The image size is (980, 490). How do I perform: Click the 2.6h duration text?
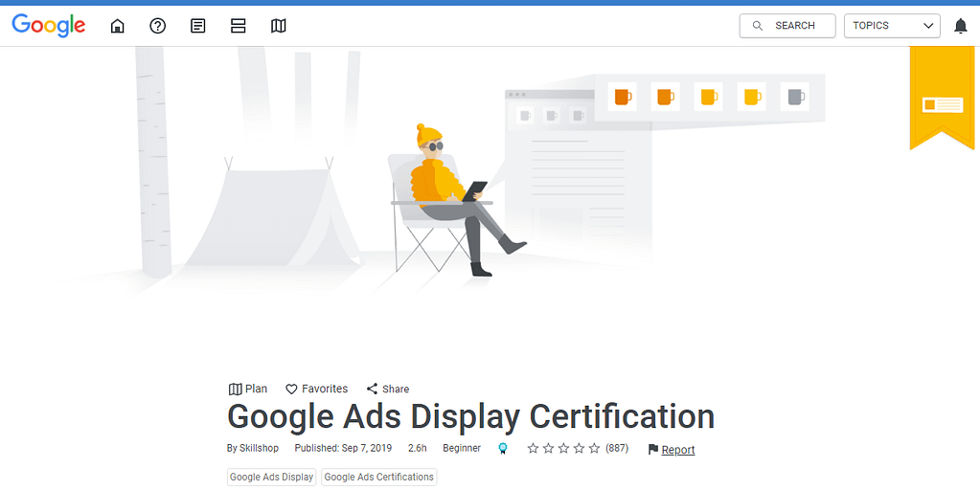[x=418, y=448]
